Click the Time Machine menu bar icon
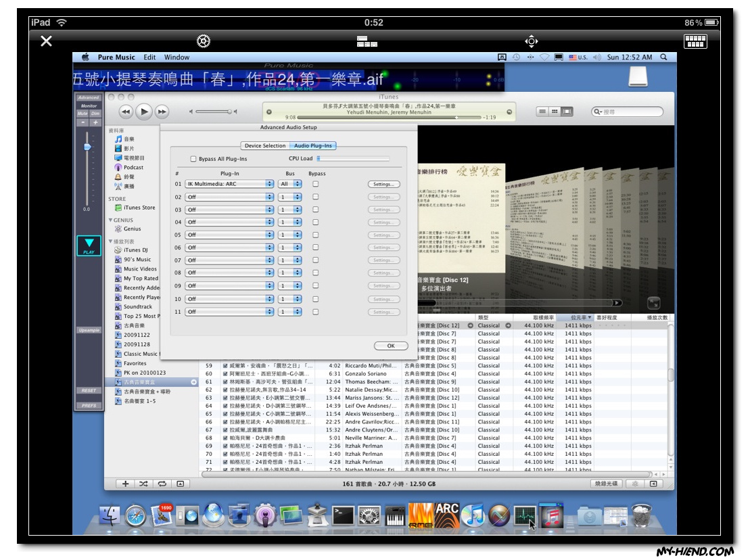Image resolution: width=750 pixels, height=560 pixels. click(516, 57)
